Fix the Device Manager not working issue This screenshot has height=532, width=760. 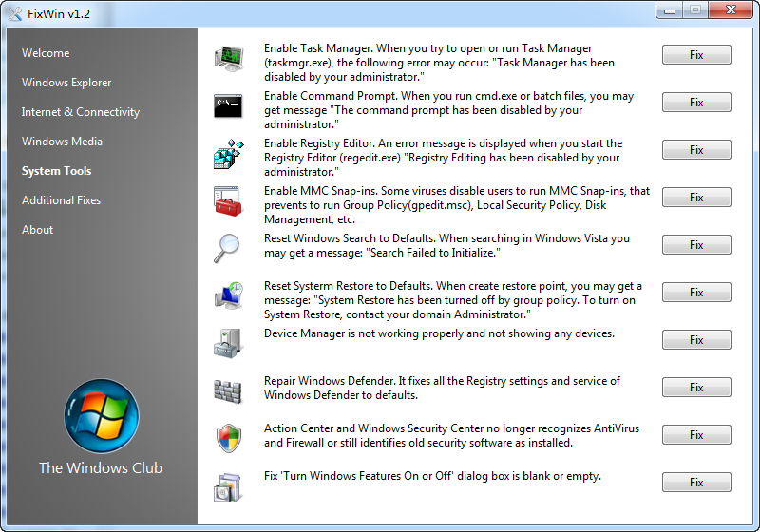click(x=696, y=340)
